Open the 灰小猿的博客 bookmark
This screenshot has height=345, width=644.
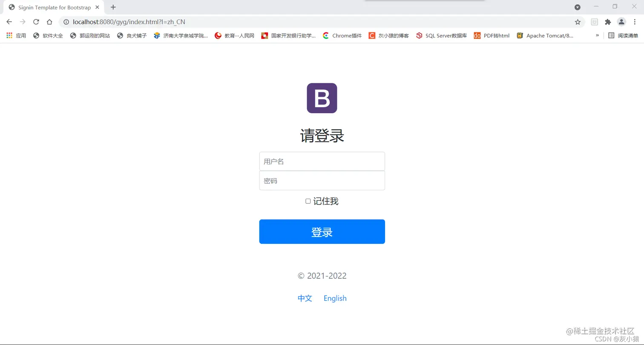coord(389,36)
